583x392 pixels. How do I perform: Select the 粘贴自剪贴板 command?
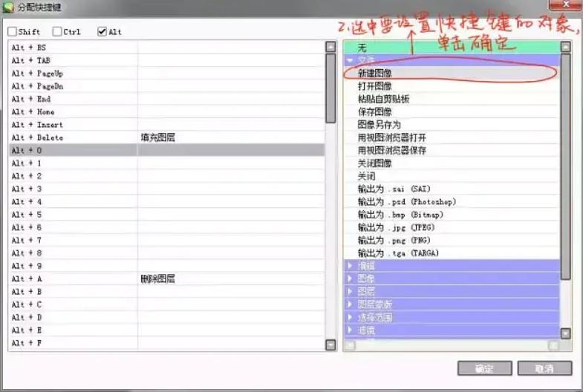[452, 99]
